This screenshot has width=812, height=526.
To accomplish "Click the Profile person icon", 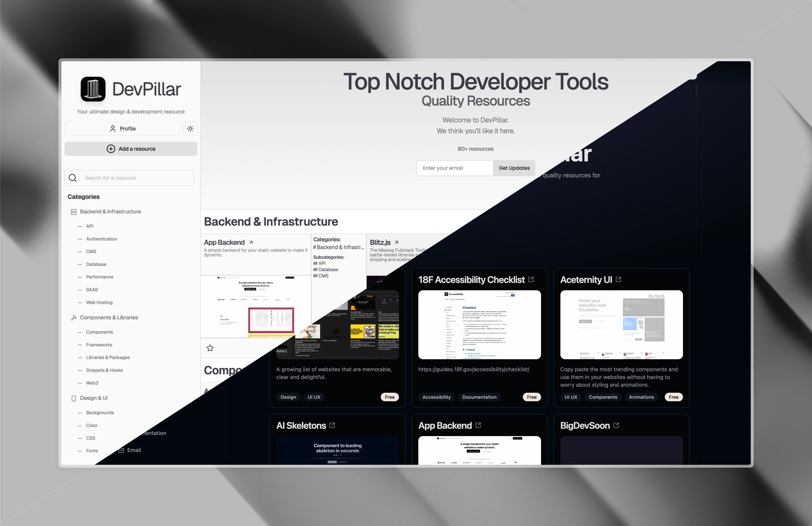I will 113,129.
